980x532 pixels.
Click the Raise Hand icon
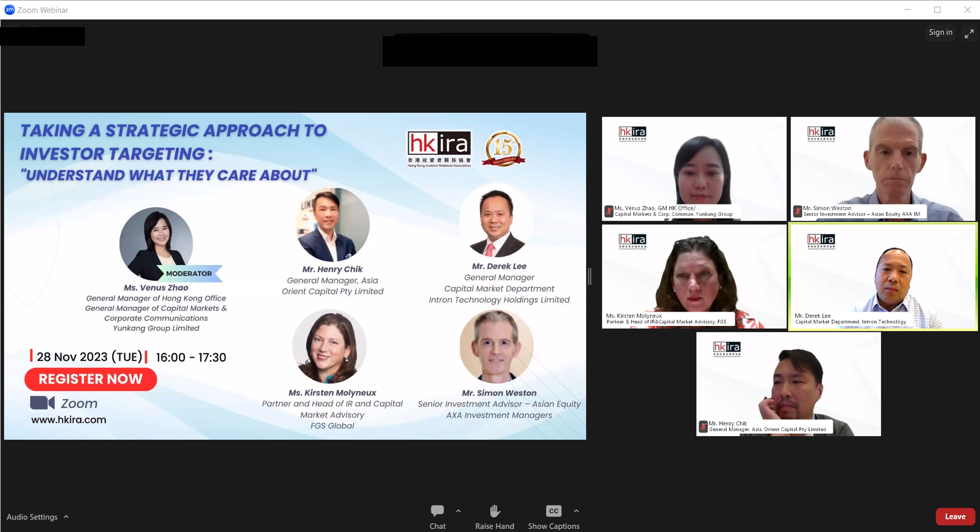(x=494, y=511)
